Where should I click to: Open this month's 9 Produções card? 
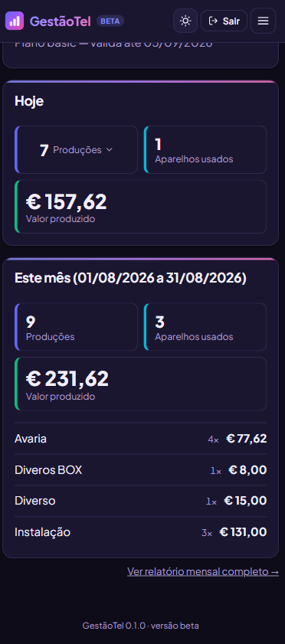(x=76, y=327)
